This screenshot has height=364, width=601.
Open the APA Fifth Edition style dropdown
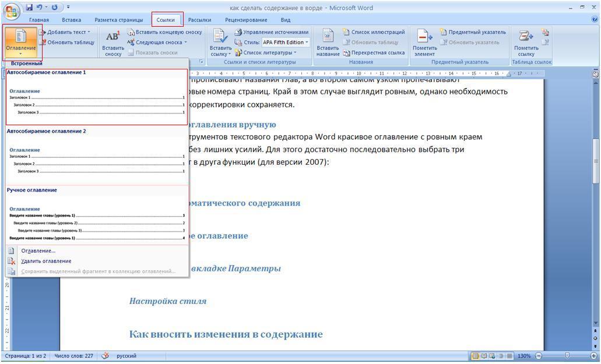click(307, 43)
